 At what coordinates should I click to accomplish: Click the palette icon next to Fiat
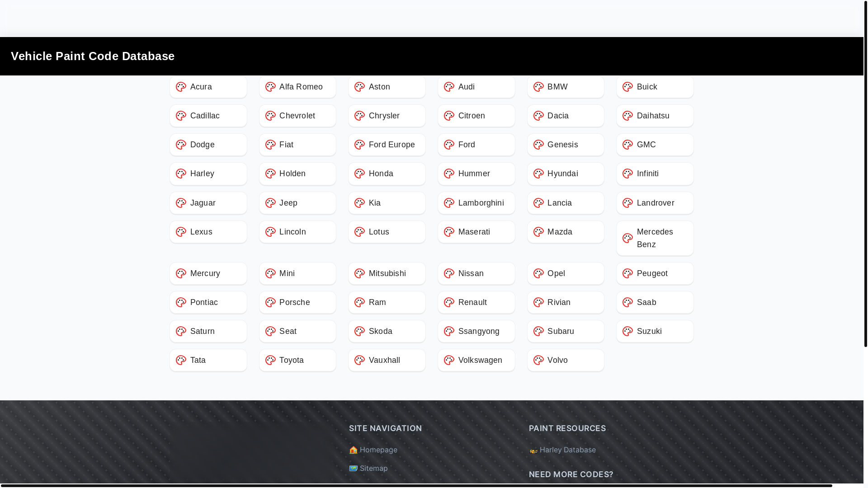pyautogui.click(x=270, y=145)
